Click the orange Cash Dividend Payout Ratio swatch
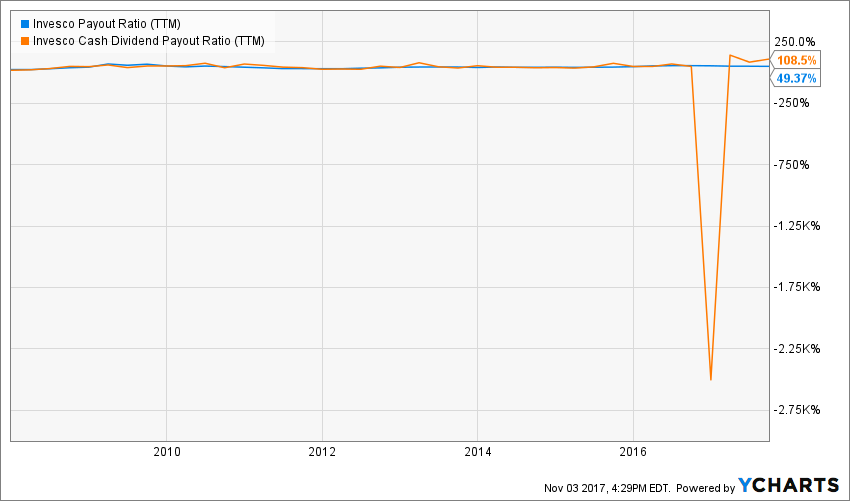Screen dimensions: 850x501 tap(24, 41)
